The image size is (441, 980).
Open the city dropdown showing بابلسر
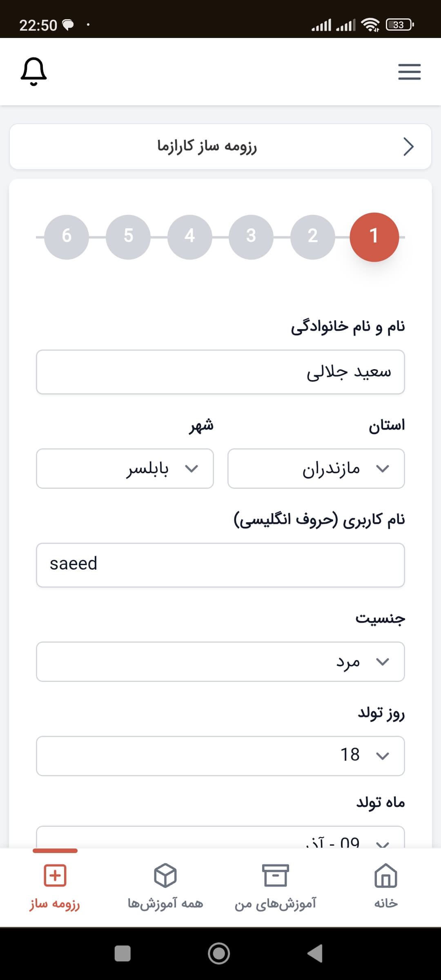[x=125, y=468]
